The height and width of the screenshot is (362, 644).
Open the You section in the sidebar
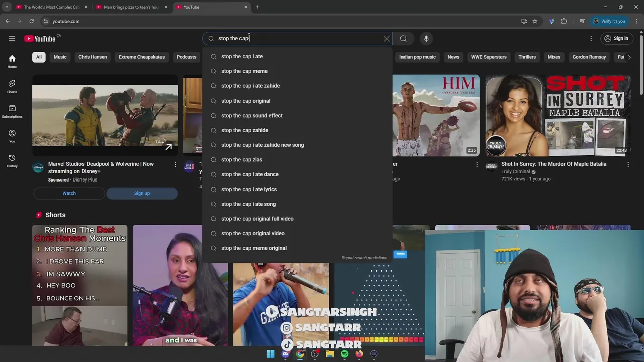12,136
